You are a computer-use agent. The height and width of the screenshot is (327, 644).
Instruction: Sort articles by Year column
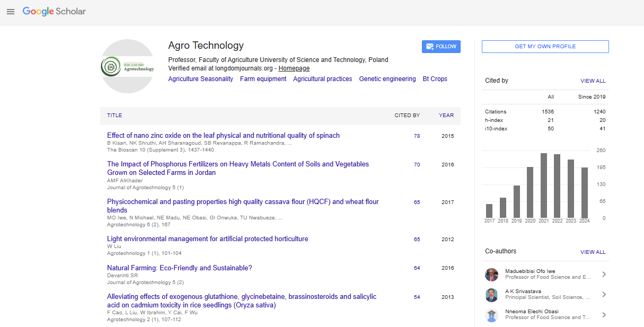(446, 116)
